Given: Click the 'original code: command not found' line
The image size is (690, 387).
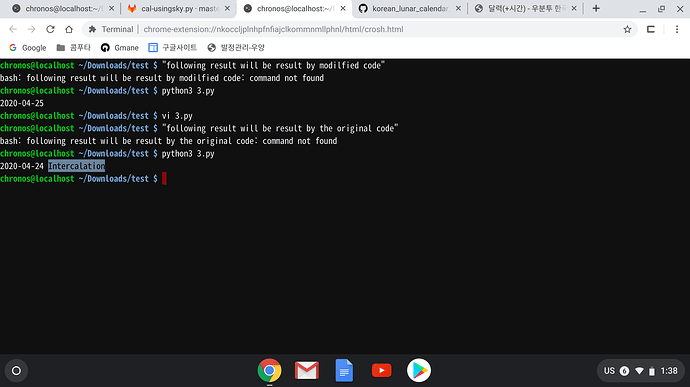Looking at the screenshot, I should [169, 141].
